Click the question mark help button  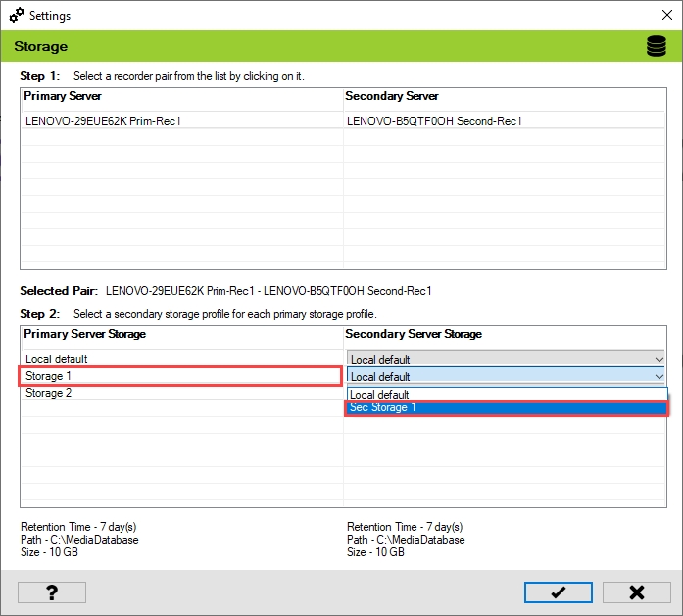[x=52, y=592]
